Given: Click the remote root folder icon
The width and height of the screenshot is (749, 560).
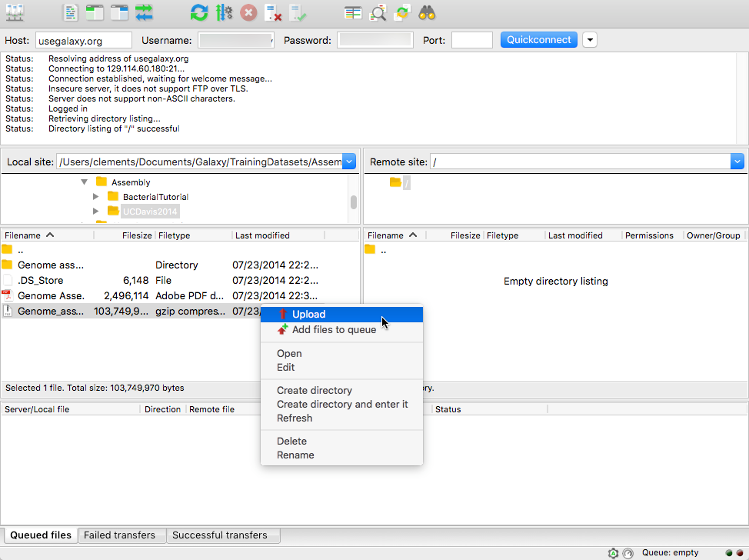Looking at the screenshot, I should tap(395, 182).
